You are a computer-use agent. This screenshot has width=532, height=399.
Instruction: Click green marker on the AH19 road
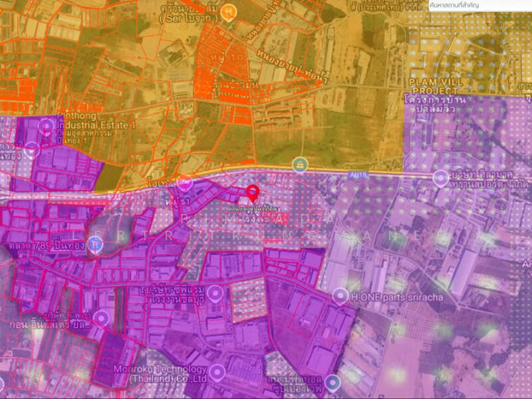tap(301, 164)
